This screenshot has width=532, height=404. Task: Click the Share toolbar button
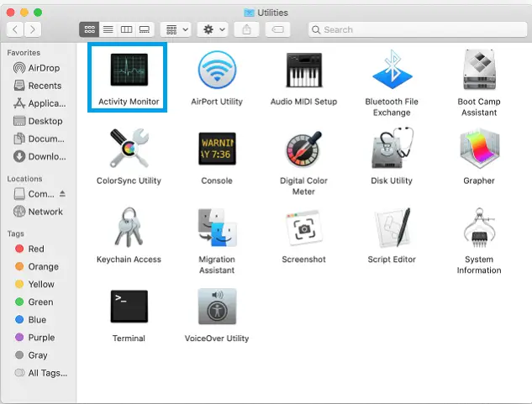247,29
